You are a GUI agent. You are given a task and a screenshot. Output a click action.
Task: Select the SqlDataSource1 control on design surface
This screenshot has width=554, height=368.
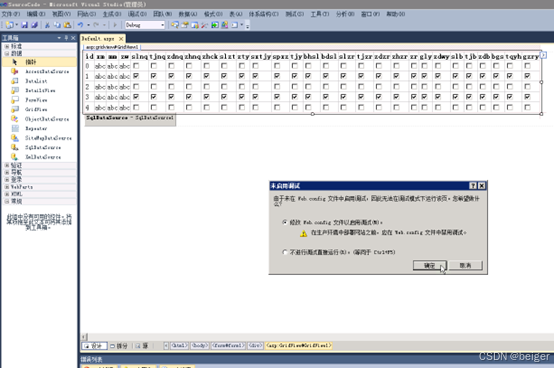[130, 120]
